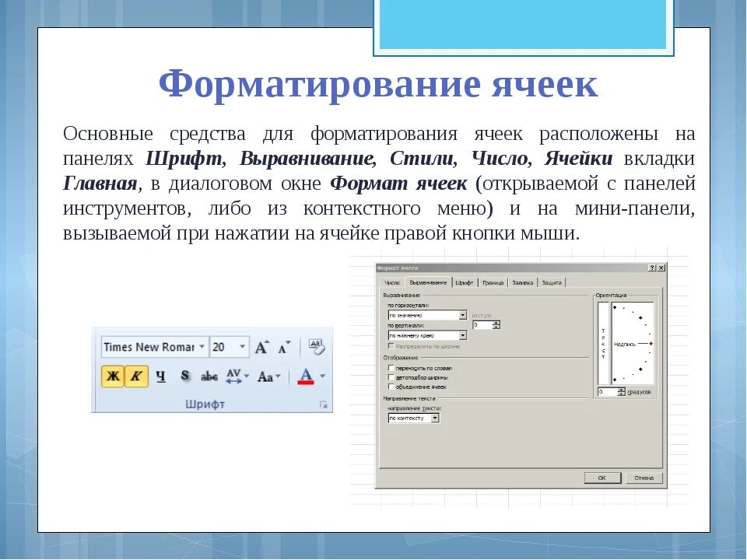Click the отступ indent value field
The width and height of the screenshot is (747, 560).
click(482, 325)
